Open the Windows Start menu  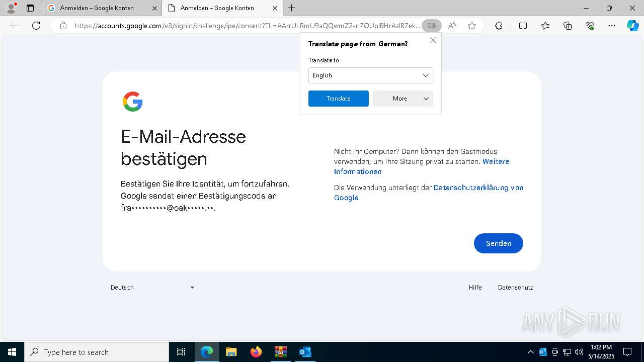coord(12,352)
